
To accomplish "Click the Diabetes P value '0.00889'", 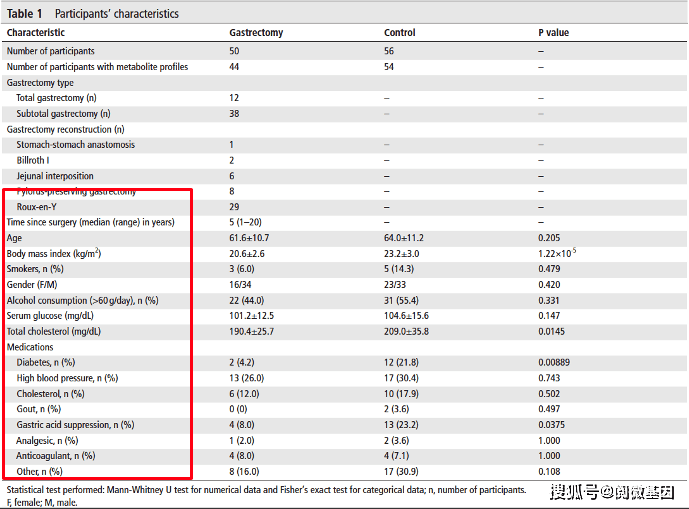I will click(x=557, y=362).
